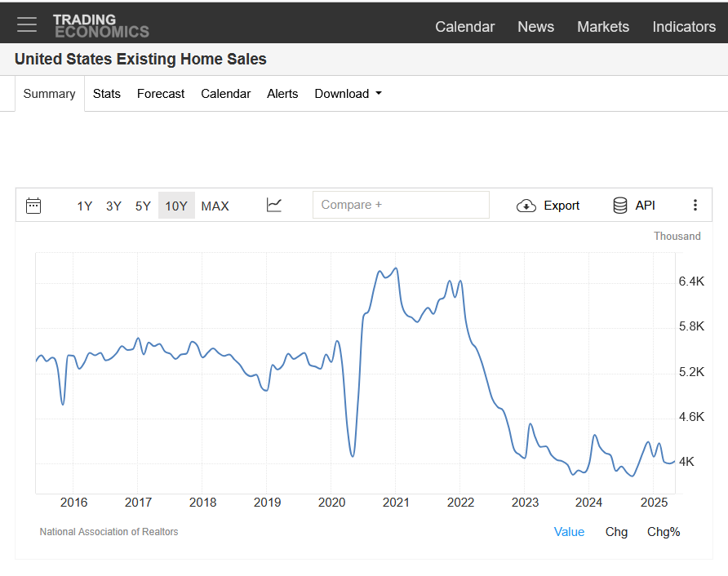Viewport: 728px width, 576px height.
Task: Go to Indicators in top navigation
Action: 684,27
